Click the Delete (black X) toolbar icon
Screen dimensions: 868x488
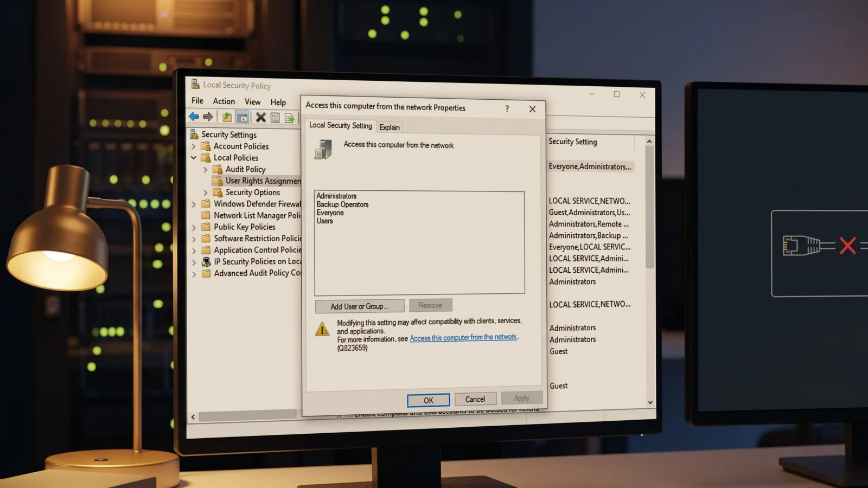pos(261,117)
